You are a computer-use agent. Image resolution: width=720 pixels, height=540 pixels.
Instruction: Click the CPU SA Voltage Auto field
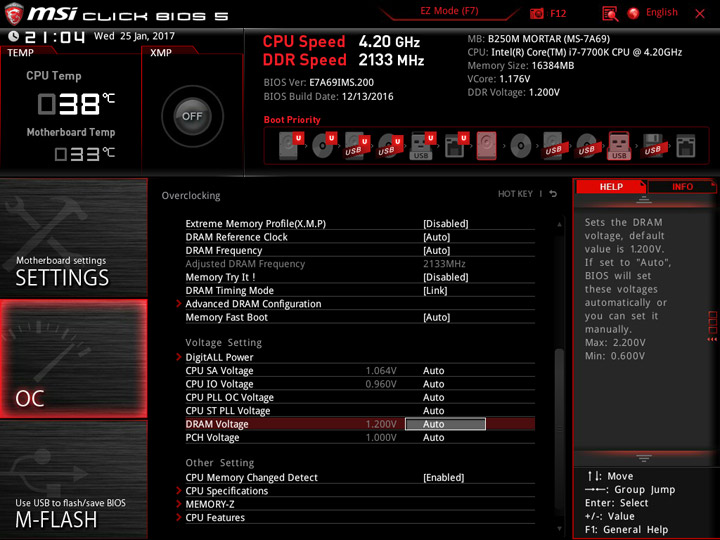433,371
